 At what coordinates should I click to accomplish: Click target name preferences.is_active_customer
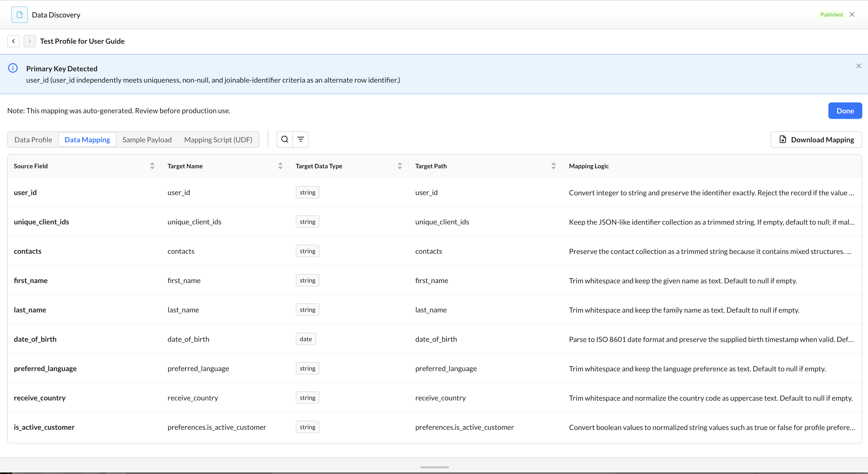(x=217, y=427)
